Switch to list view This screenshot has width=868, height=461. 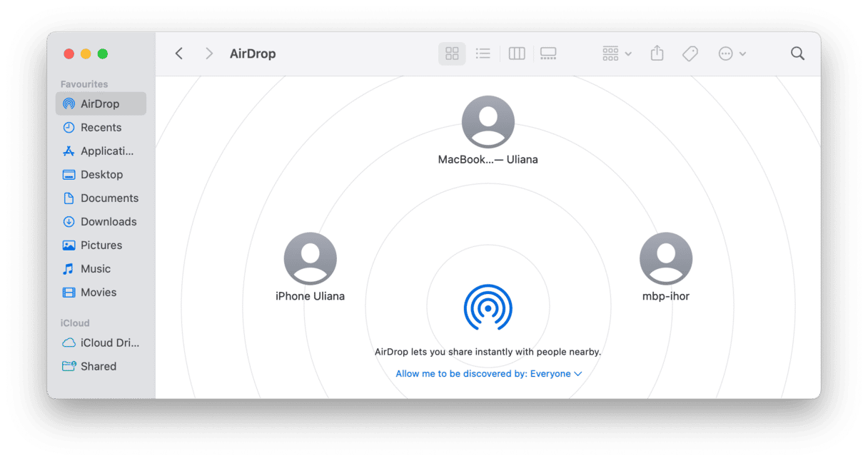(x=483, y=54)
